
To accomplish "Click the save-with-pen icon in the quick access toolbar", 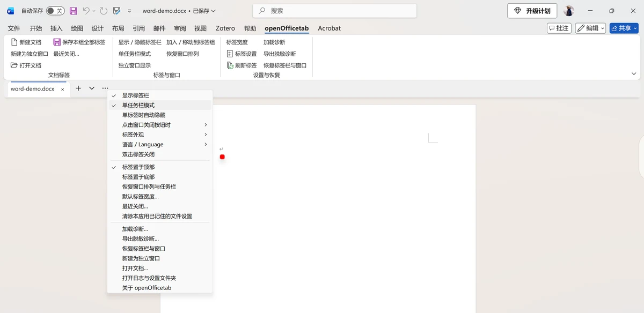I will point(116,11).
